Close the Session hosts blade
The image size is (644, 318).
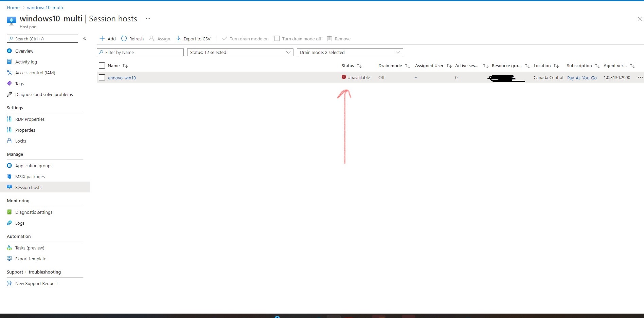click(x=640, y=19)
